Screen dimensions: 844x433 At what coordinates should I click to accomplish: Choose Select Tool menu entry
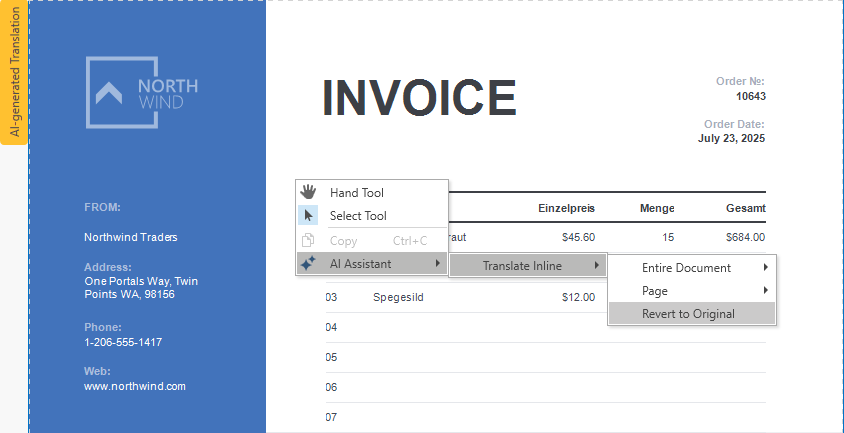tap(372, 215)
